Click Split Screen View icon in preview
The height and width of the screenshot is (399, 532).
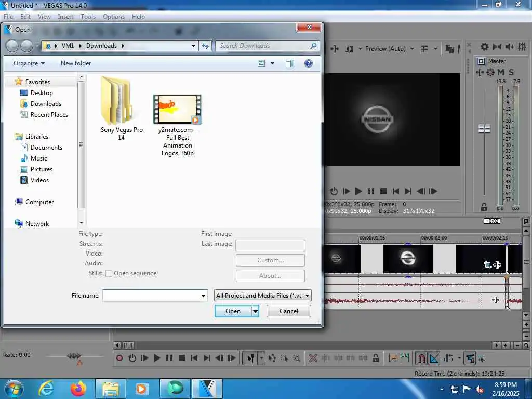[349, 49]
